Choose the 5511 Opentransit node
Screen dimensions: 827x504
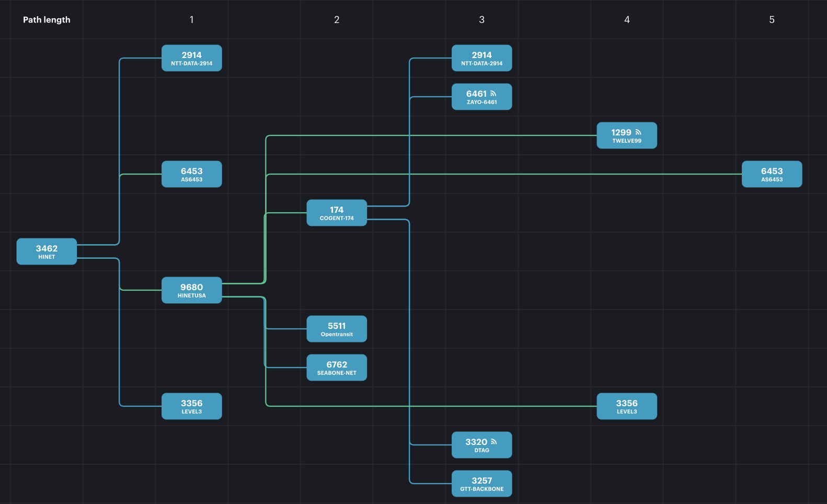point(337,329)
